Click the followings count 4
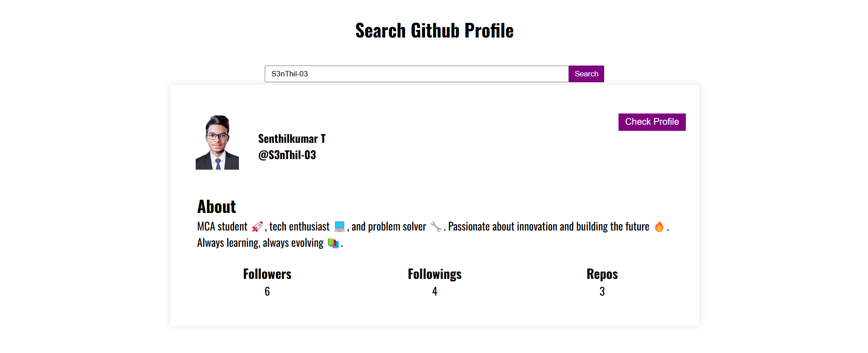868x353 pixels. 434,292
